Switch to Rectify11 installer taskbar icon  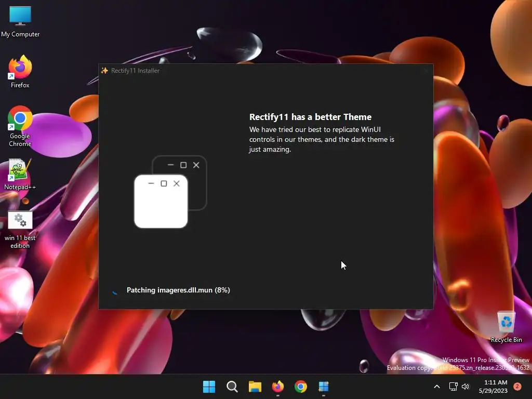[324, 387]
